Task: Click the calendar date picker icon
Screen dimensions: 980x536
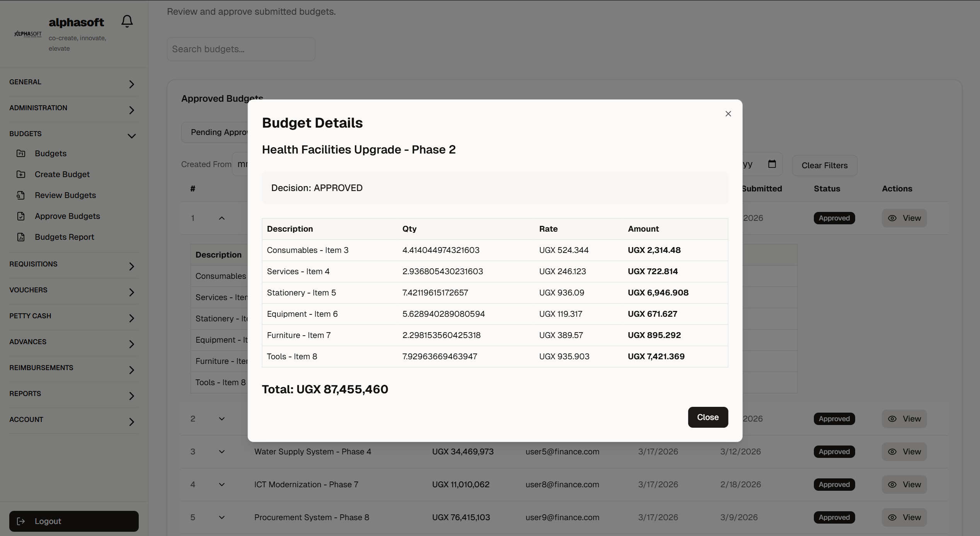Action: [772, 164]
